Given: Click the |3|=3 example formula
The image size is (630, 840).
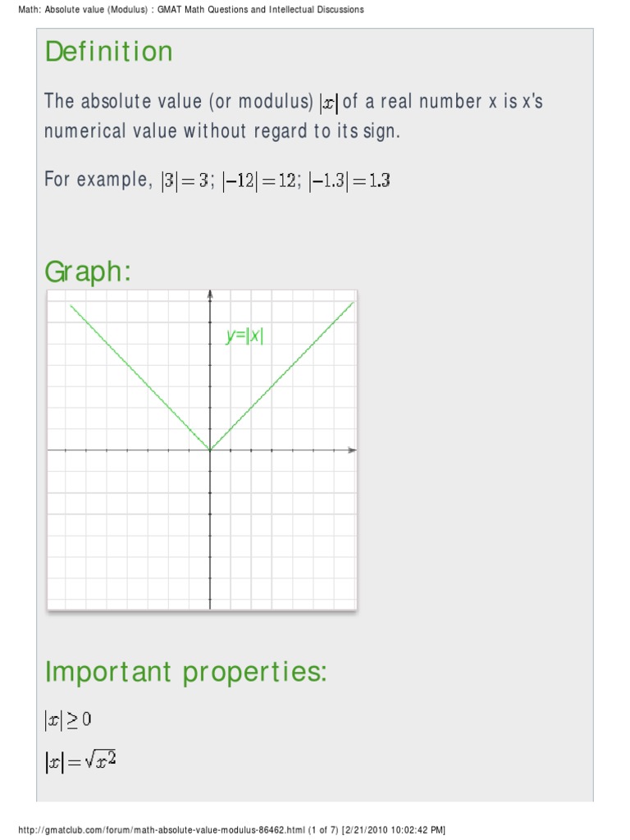Looking at the screenshot, I should (187, 180).
